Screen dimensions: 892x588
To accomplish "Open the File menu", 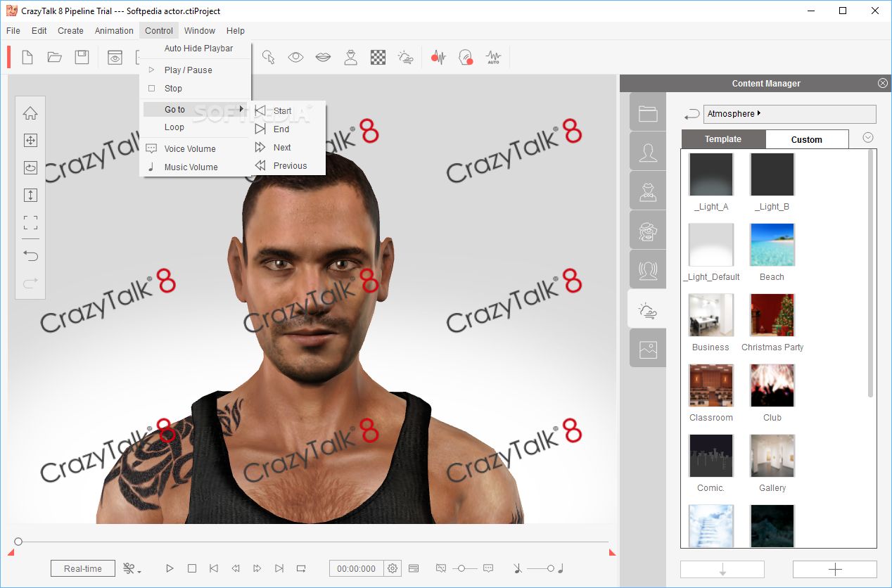I will (13, 31).
